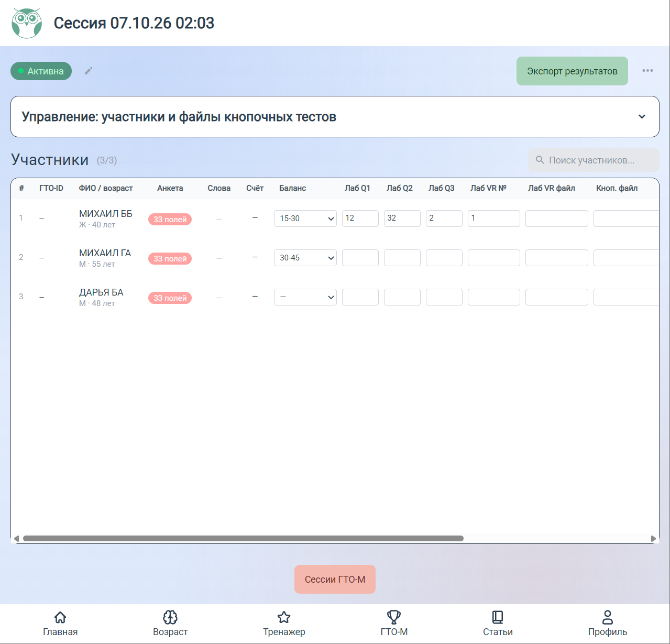Viewport: 670px width, 644px height.
Task: Open the Профиль person icon
Action: 608,617
